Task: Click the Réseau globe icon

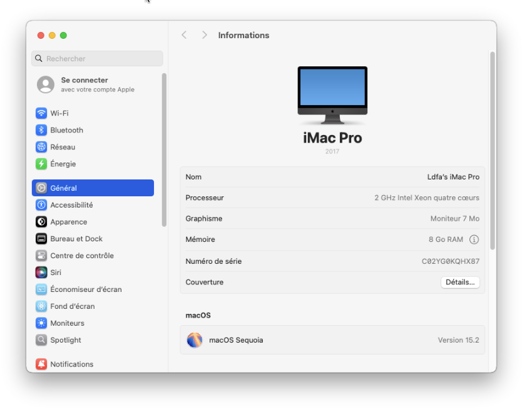Action: (41, 147)
